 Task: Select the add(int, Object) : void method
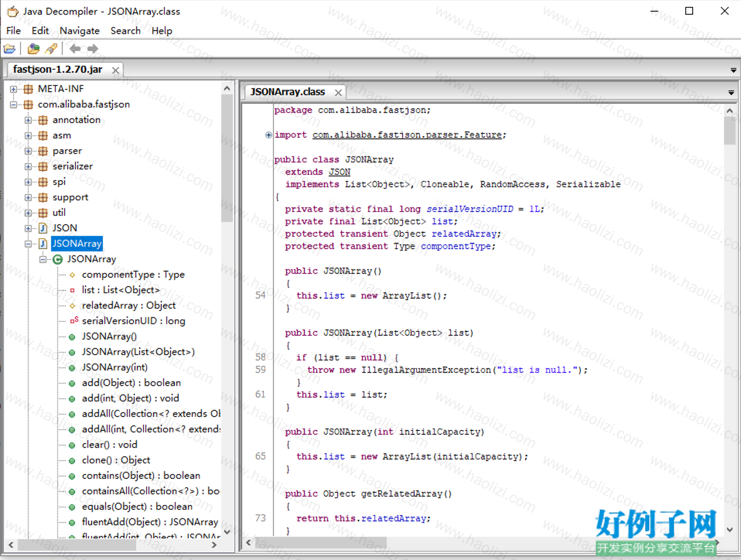pos(131,398)
